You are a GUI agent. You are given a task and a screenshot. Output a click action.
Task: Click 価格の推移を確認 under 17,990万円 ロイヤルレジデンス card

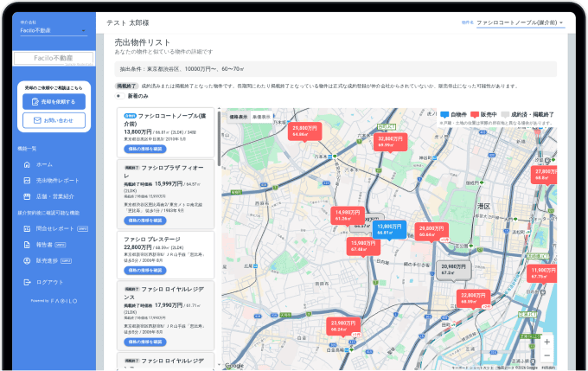point(145,342)
